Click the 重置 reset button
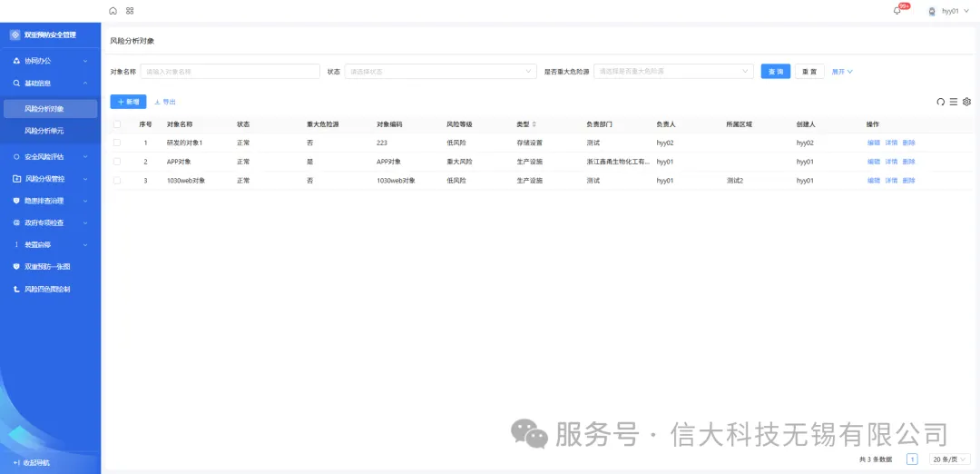The width and height of the screenshot is (980, 474). [809, 72]
